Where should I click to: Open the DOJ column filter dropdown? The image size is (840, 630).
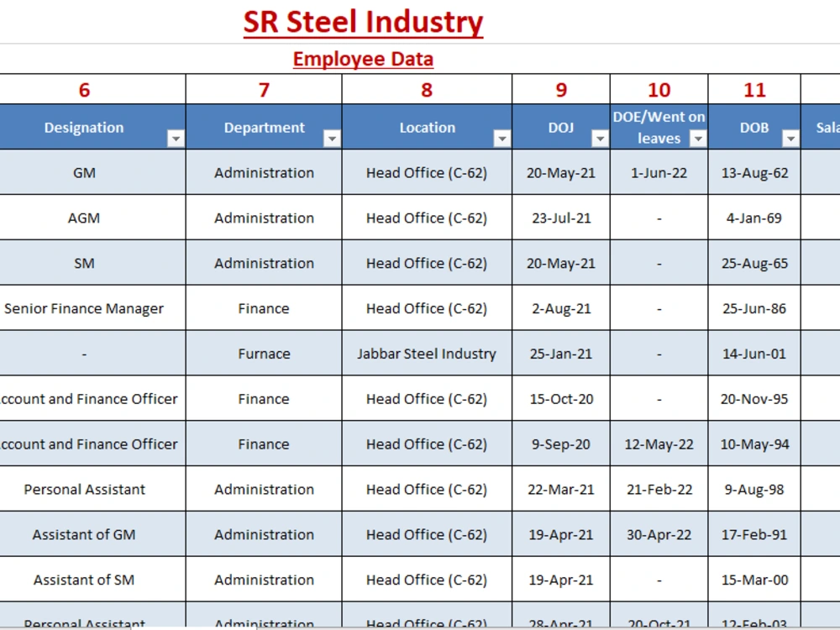[x=600, y=139]
